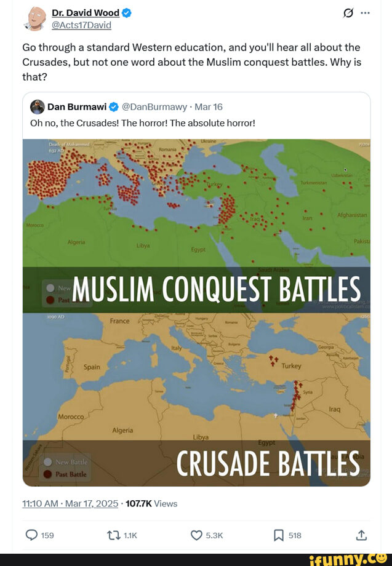Like the post with the heart icon
The width and height of the screenshot is (392, 566).
(x=196, y=535)
